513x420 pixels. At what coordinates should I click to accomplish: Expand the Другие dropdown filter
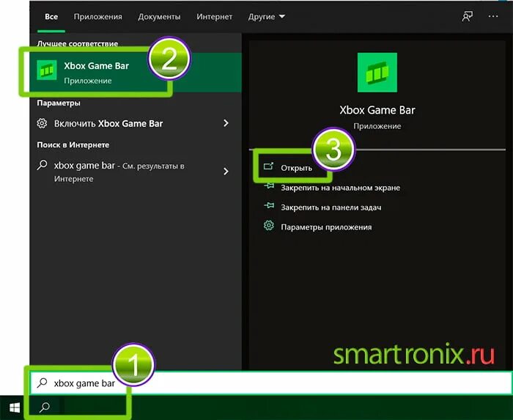click(x=266, y=17)
